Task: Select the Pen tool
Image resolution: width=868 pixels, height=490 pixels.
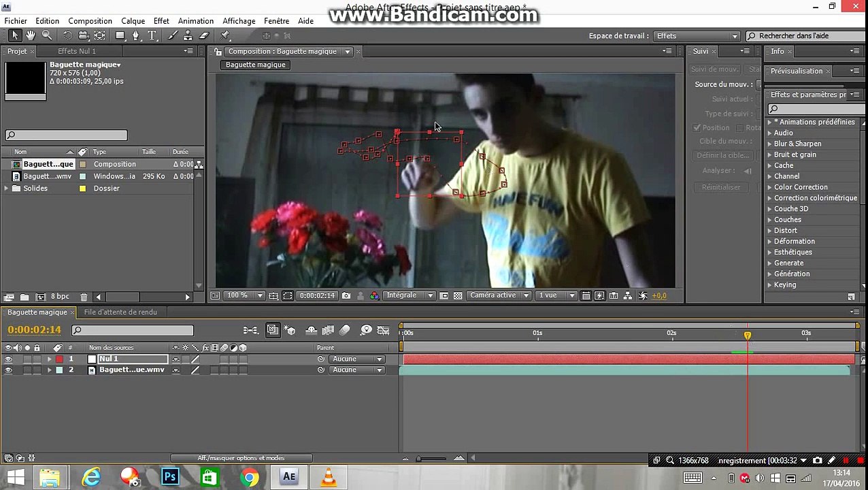Action: [x=137, y=35]
